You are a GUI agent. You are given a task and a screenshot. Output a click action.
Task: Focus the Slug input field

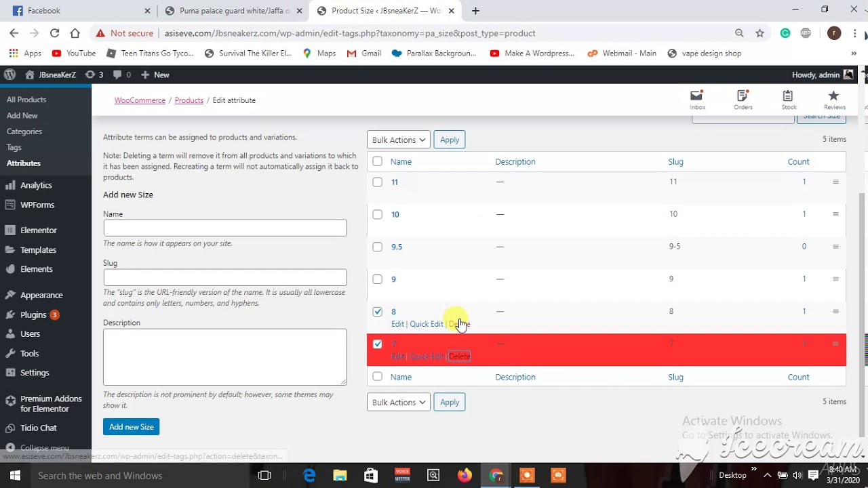(x=225, y=277)
